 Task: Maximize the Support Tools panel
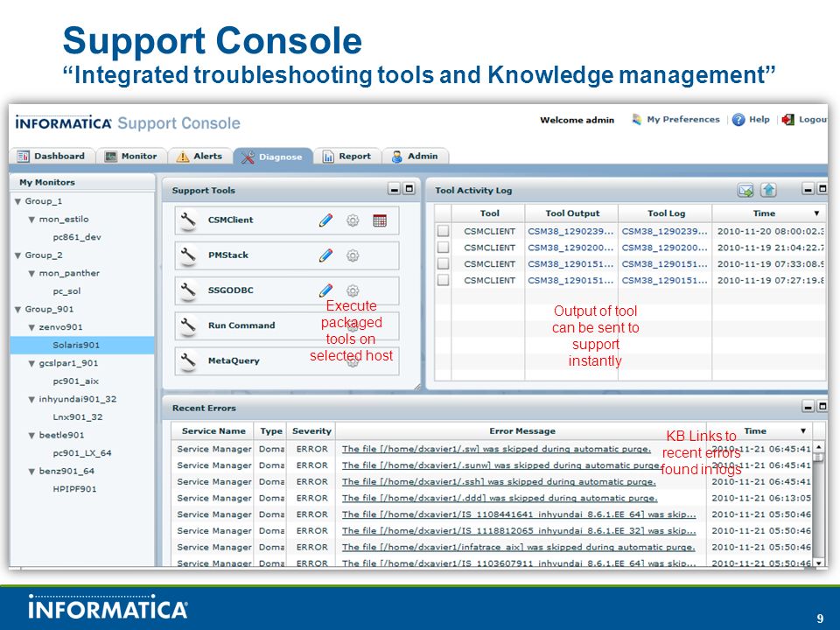tap(409, 189)
